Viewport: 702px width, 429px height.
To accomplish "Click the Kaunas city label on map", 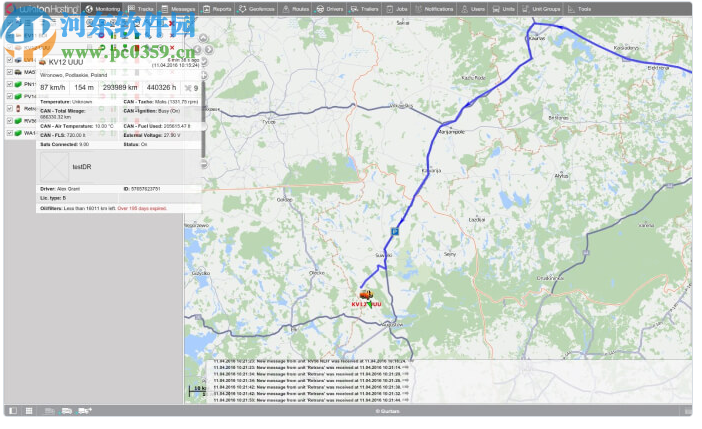I will tap(537, 39).
